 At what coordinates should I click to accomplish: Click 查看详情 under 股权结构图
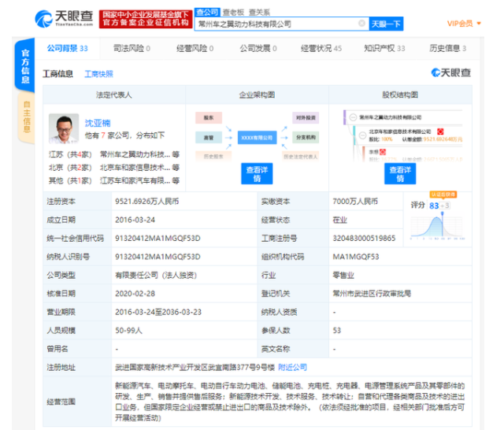tap(400, 173)
